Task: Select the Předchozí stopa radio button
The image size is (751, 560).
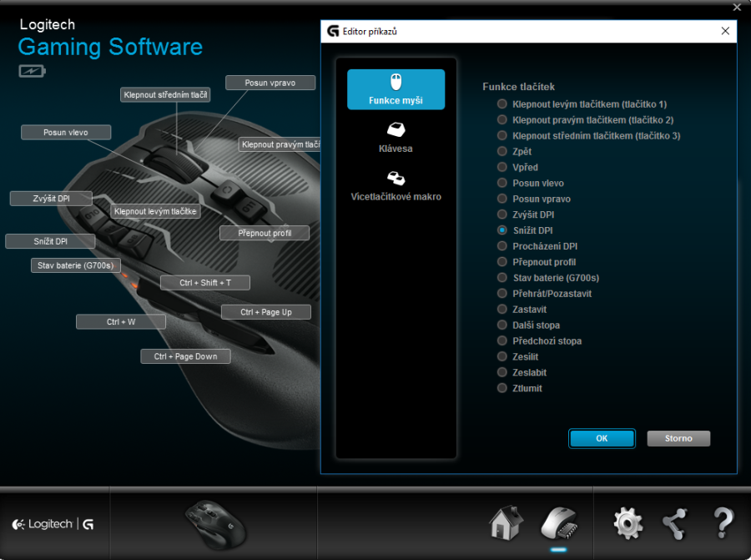Action: (502, 341)
